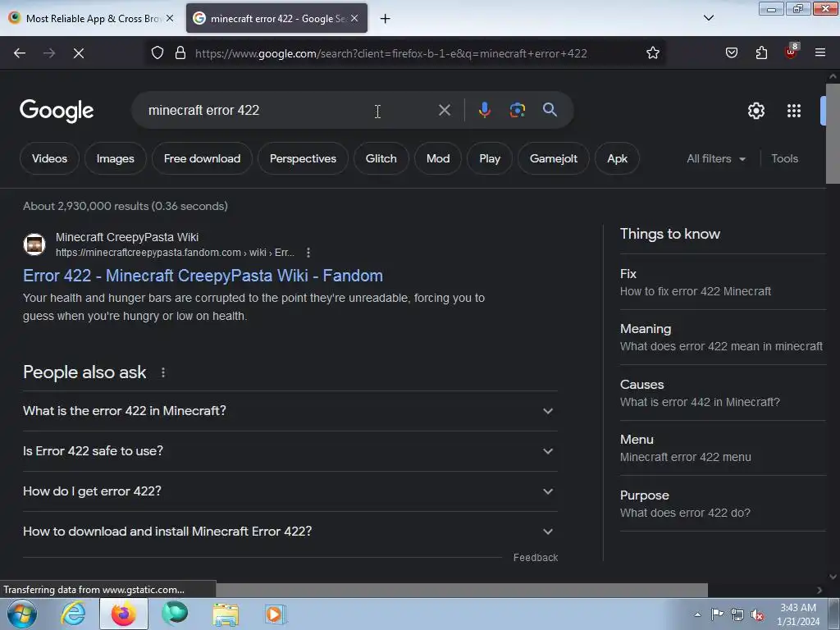Filter results by Images

coord(115,158)
